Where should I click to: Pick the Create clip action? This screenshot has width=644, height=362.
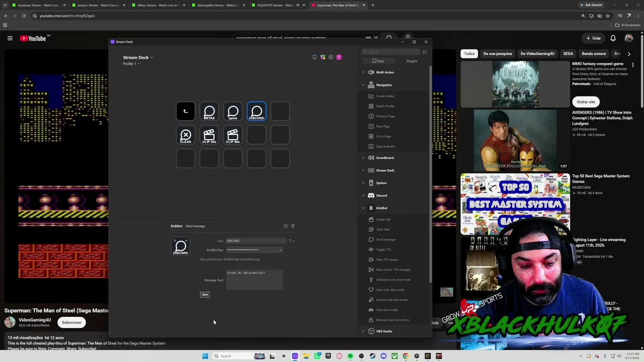[383, 219]
